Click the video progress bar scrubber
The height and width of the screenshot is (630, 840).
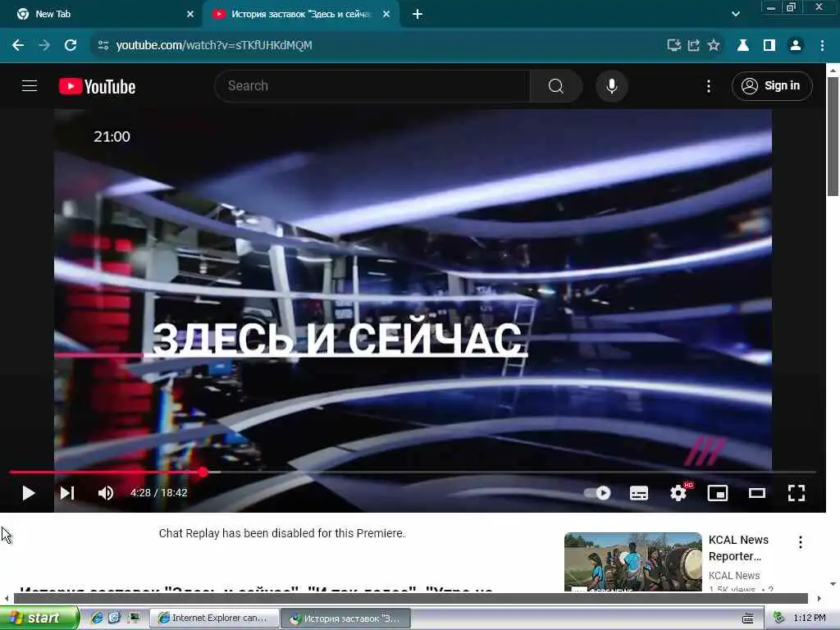click(x=203, y=472)
